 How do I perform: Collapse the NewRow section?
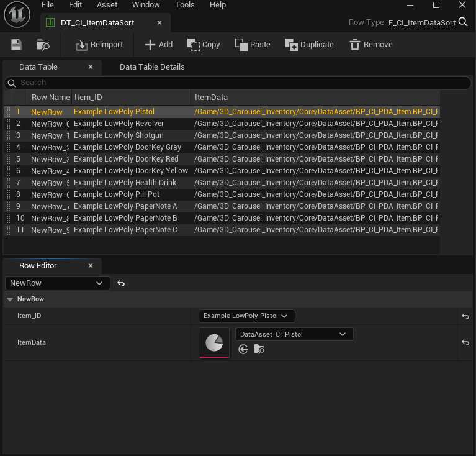tap(10, 299)
